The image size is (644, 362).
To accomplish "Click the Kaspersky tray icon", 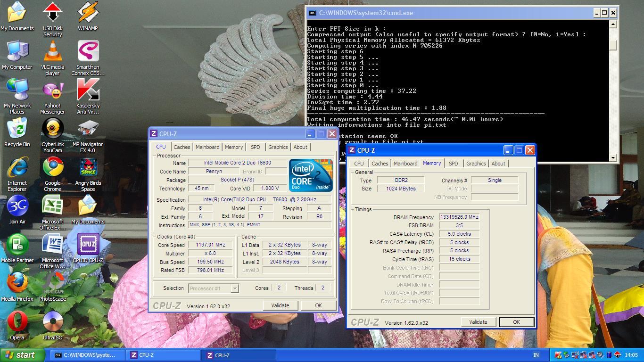I will pos(558,355).
